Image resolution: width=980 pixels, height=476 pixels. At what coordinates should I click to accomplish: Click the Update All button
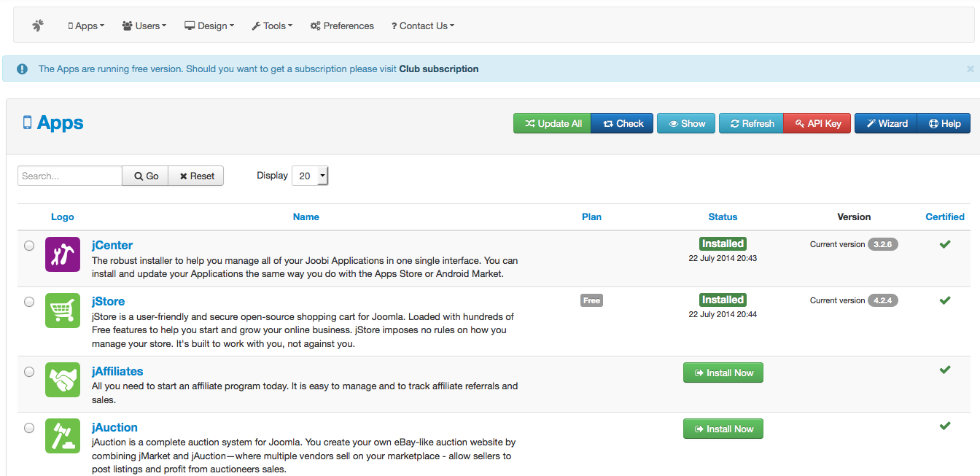pos(552,123)
